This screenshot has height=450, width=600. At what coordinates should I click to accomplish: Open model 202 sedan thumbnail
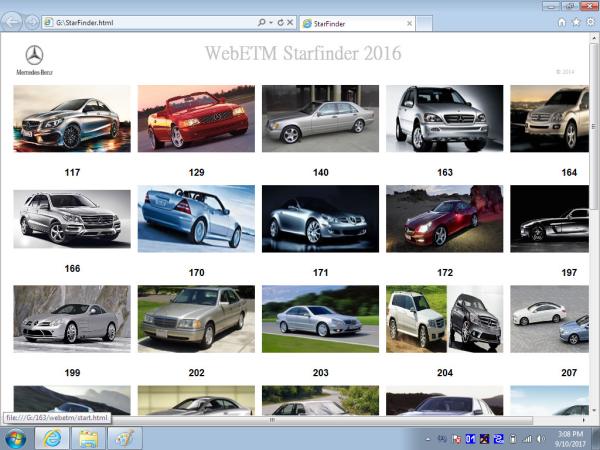tap(196, 319)
